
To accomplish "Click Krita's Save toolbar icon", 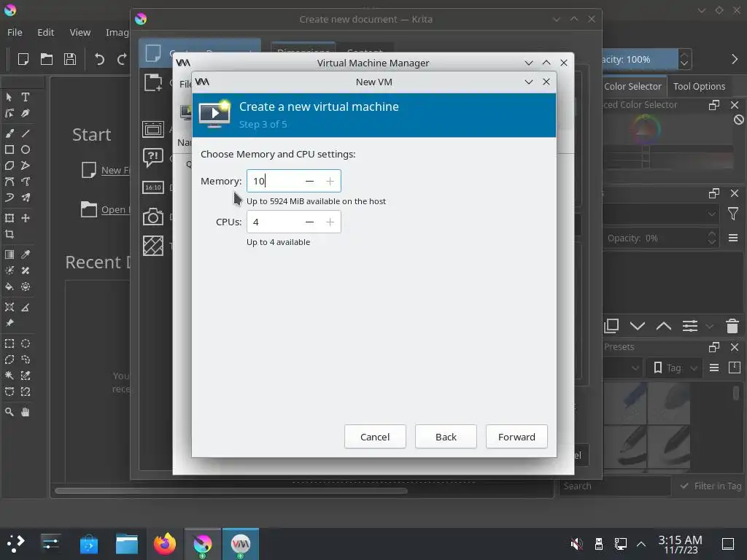I will coord(70,59).
